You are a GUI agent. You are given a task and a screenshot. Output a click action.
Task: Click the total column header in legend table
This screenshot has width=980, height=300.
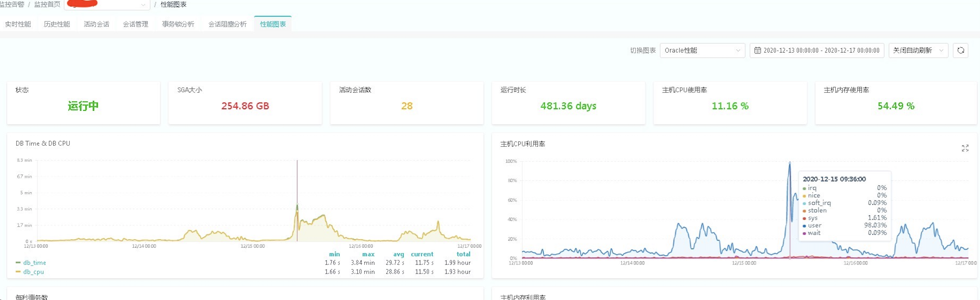(463, 254)
